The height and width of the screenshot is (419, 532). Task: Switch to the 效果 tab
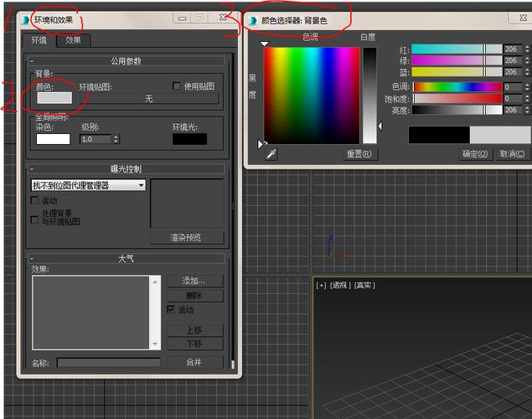pos(74,40)
